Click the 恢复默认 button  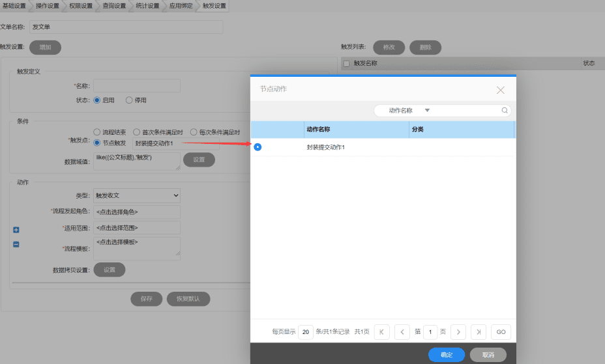pyautogui.click(x=188, y=299)
